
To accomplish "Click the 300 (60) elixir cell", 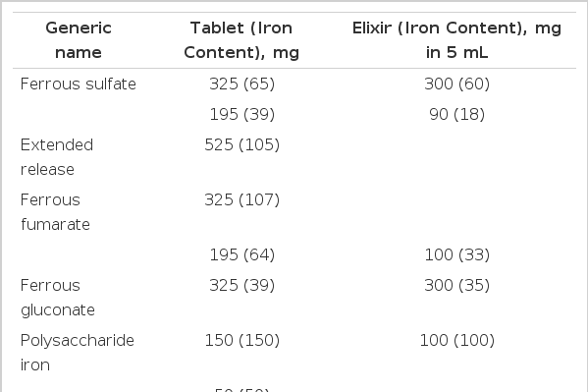I will (456, 84).
